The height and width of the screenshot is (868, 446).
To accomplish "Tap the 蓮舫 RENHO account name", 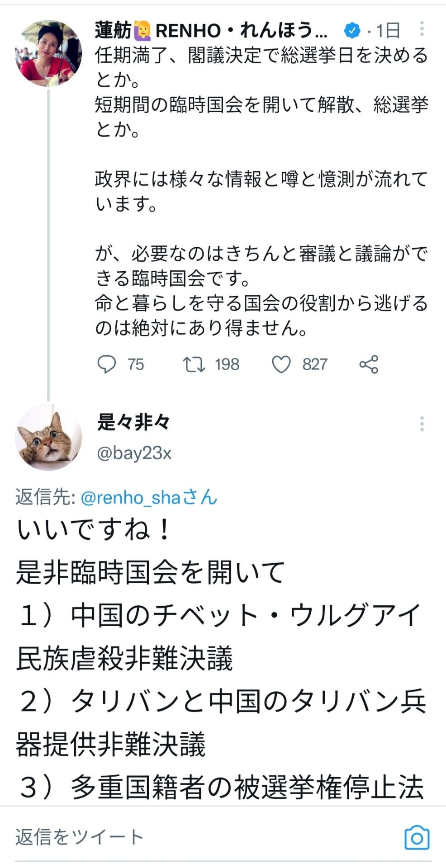I will (210, 30).
